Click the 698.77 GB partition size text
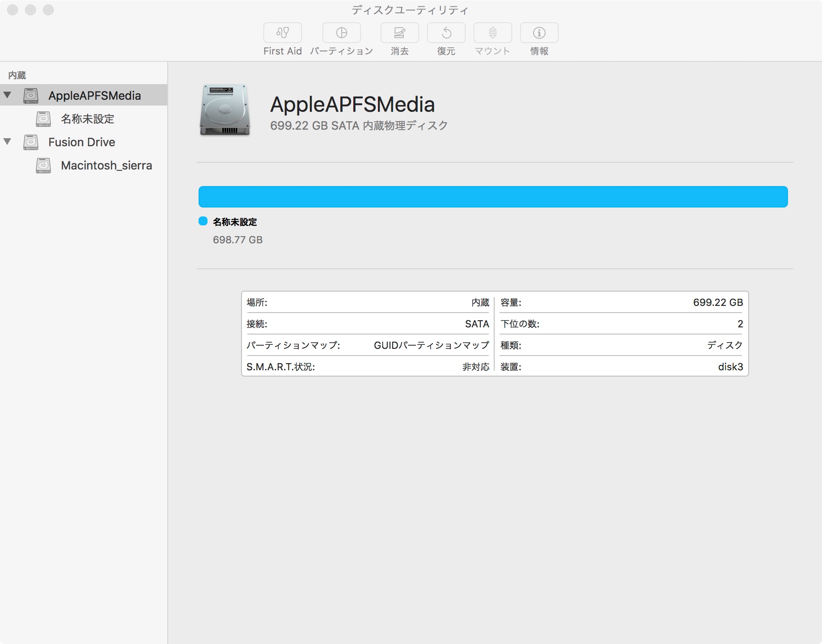 237,240
